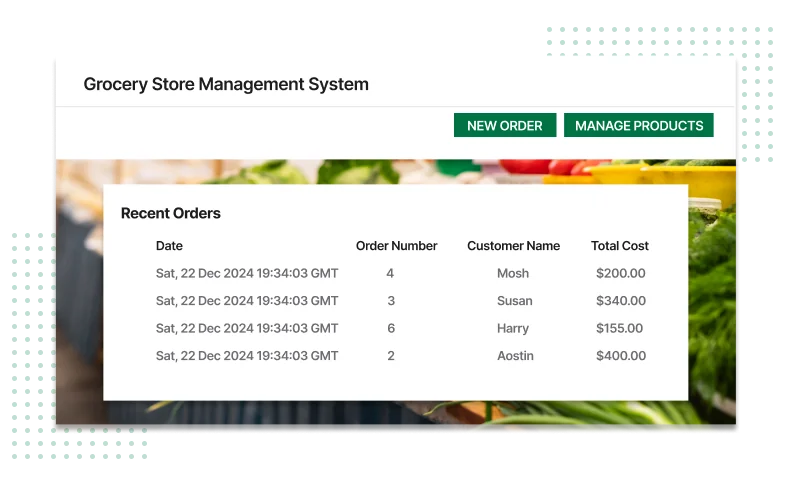Click the Customer Name column header
792x480 pixels.
click(513, 245)
